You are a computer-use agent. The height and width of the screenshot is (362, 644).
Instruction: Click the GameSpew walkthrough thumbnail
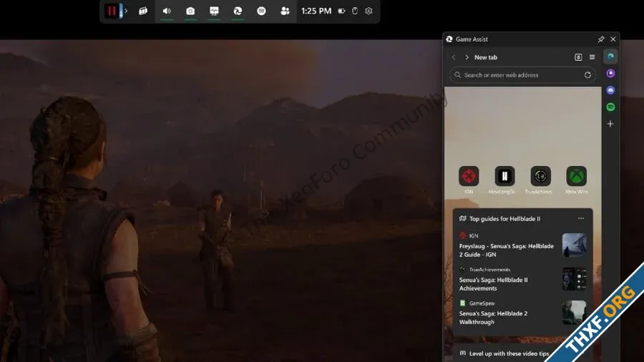click(x=574, y=313)
